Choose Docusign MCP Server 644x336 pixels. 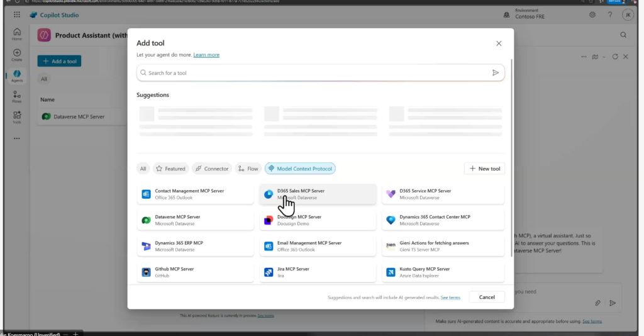click(318, 220)
